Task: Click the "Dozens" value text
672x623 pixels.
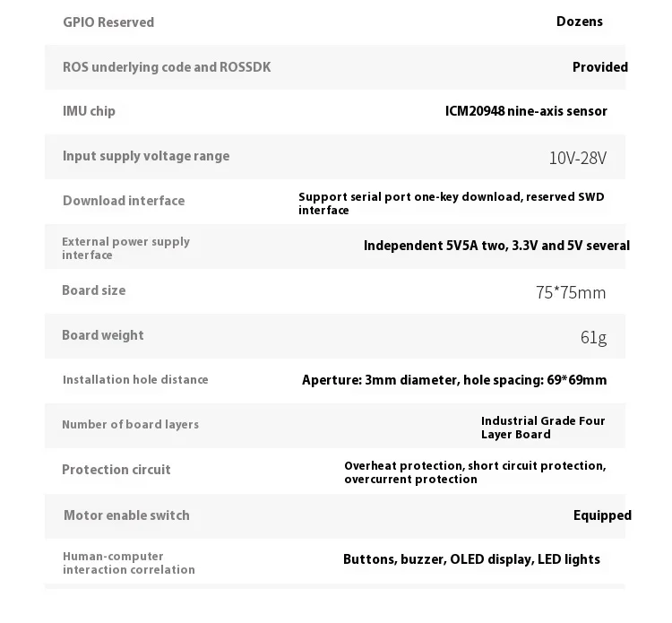Action: point(579,22)
